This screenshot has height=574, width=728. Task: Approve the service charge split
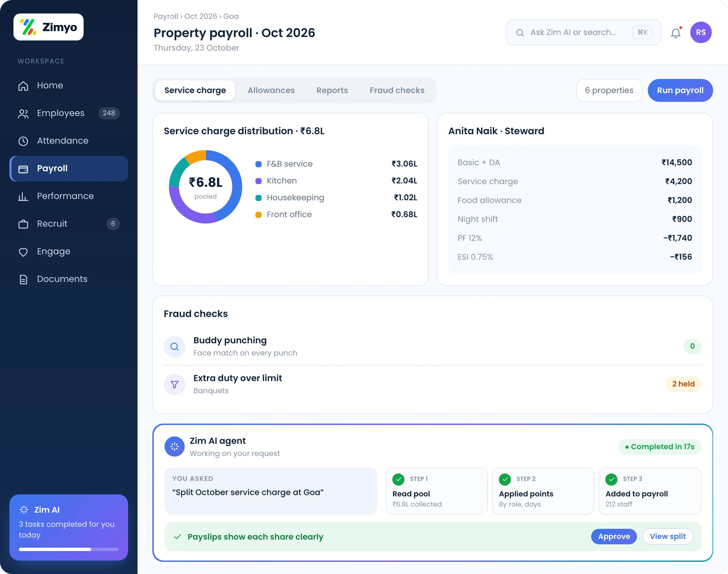click(614, 537)
